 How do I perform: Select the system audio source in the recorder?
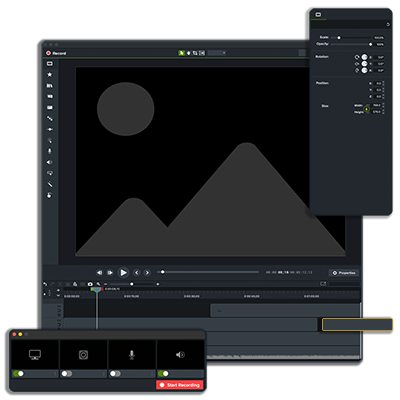point(180,355)
